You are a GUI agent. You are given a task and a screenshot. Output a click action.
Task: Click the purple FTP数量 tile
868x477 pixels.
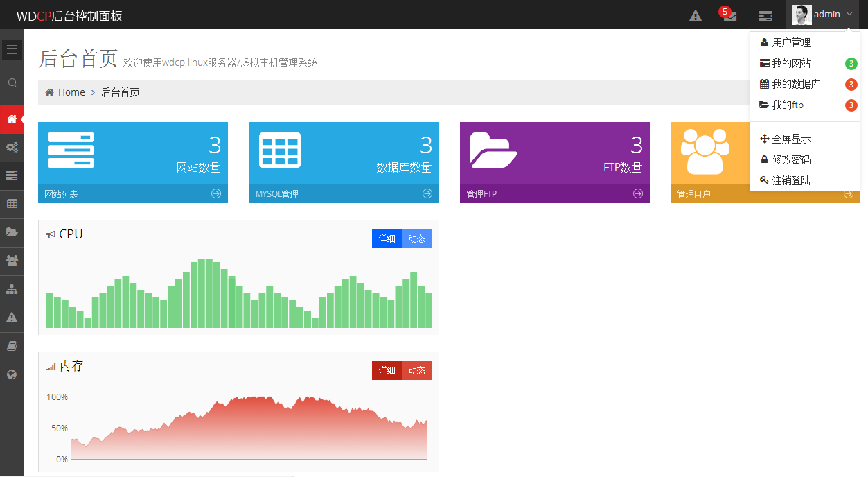point(554,153)
